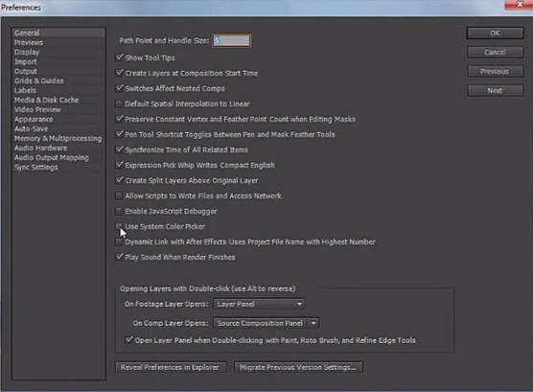Screen dimensions: 533x392
Task: Close the Preferences dialog window
Action: coord(520,5)
